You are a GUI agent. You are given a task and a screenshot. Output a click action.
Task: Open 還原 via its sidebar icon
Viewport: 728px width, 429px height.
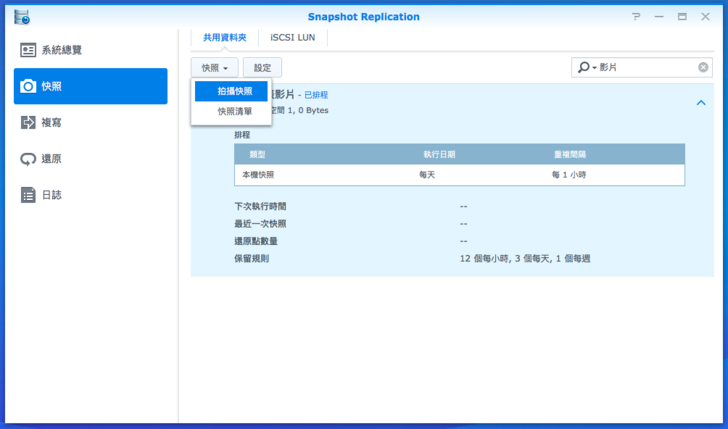click(x=28, y=159)
